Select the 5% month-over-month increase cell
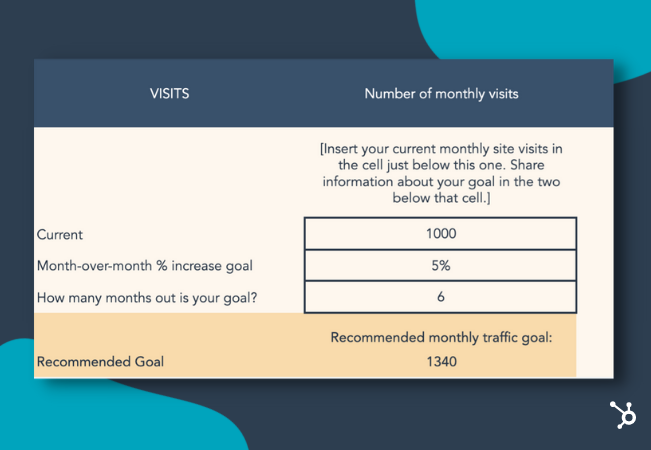651x450 pixels. coord(441,265)
